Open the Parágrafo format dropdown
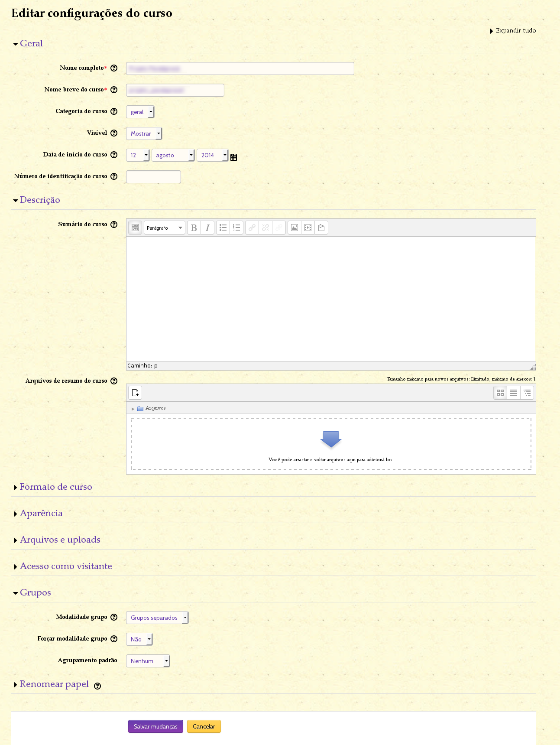This screenshot has width=560, height=745. pos(165,228)
